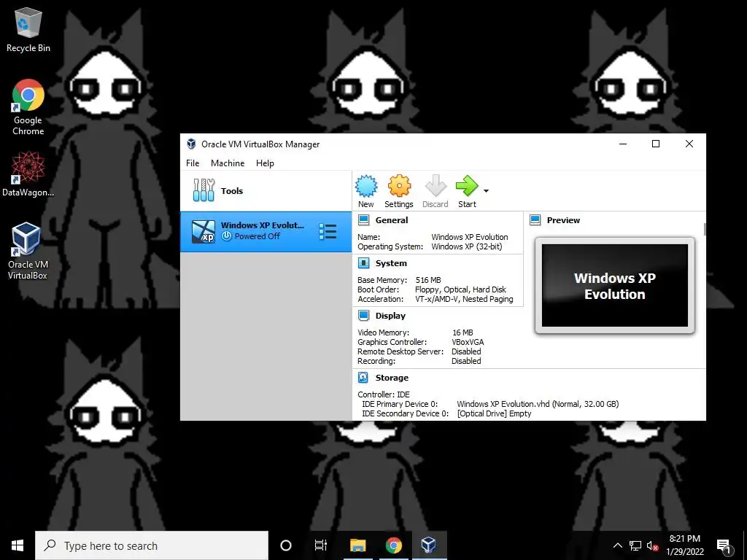
Task: Click the Video Memory 16 MB value
Action: coord(462,332)
